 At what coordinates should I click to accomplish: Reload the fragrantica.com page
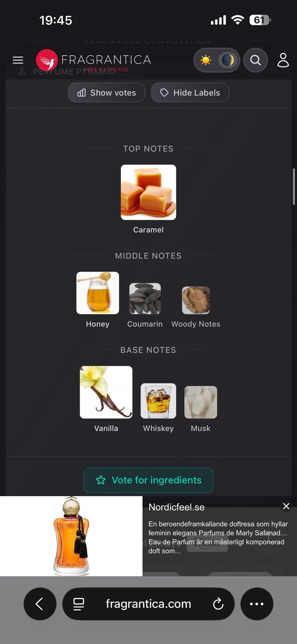click(218, 604)
